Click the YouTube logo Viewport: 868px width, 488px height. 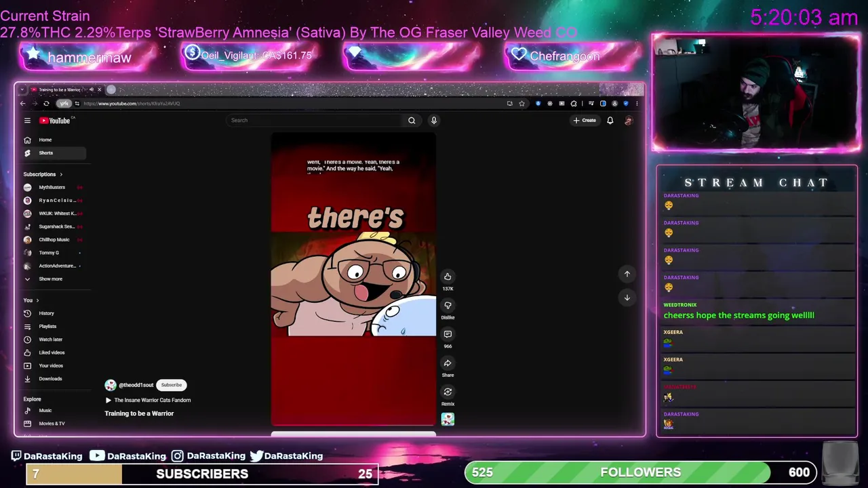(x=55, y=121)
